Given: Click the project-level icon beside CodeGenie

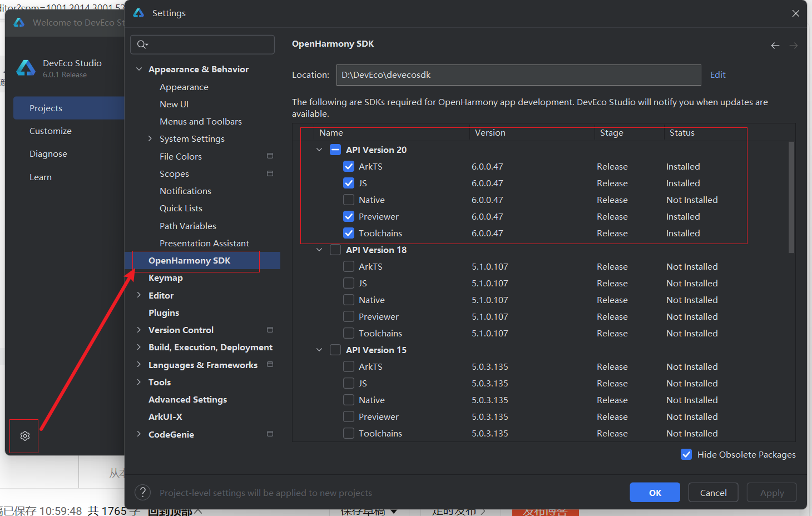Looking at the screenshot, I should point(270,434).
